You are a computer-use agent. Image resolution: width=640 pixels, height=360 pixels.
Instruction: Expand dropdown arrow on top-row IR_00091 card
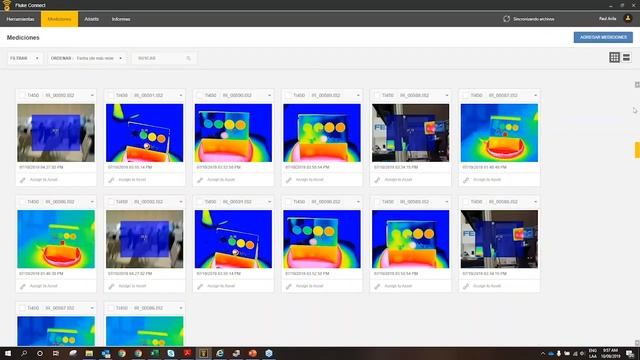(x=181, y=96)
